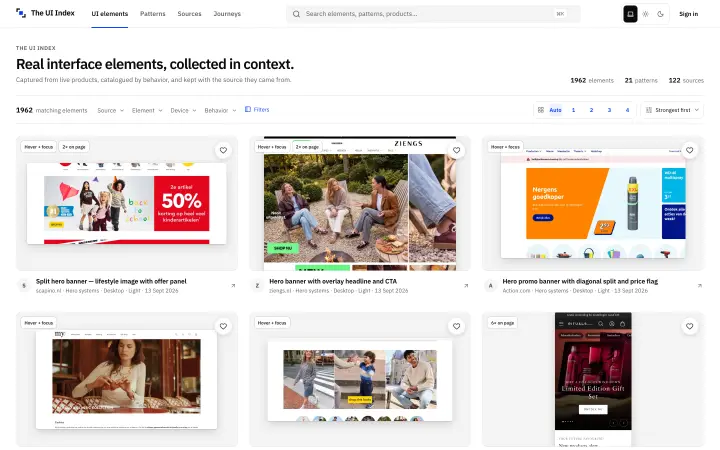The width and height of the screenshot is (720, 450).
Task: Click 'Hover + focus' tag on collage card
Action: point(272,323)
